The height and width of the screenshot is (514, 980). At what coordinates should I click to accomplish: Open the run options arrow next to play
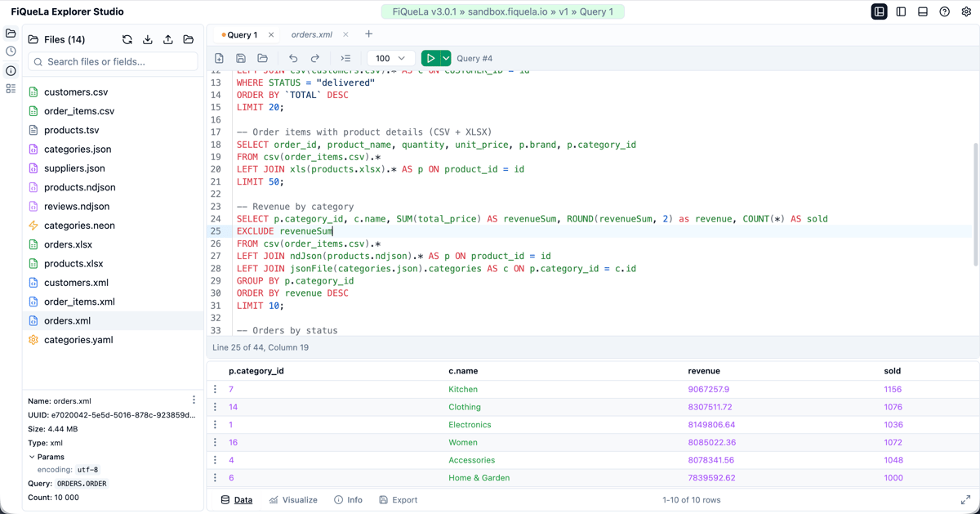click(446, 59)
